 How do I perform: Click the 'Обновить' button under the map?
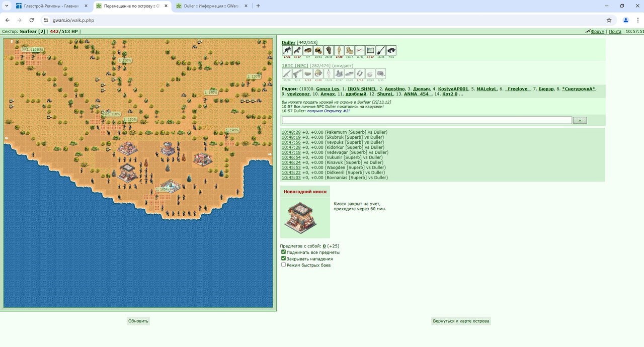[x=138, y=321]
